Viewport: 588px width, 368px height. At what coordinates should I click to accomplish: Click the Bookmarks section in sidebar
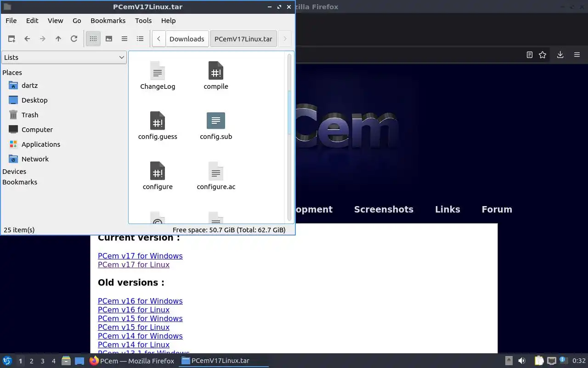tap(20, 182)
